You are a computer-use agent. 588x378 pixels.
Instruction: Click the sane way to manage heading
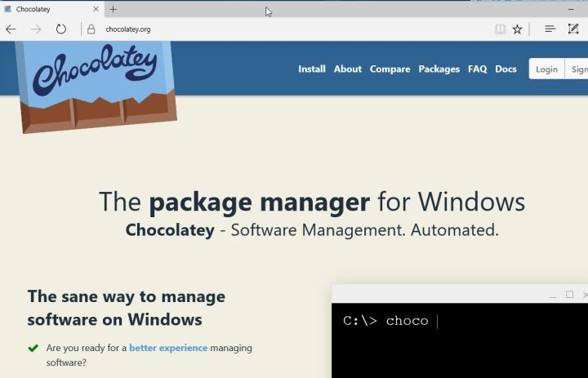click(x=127, y=308)
